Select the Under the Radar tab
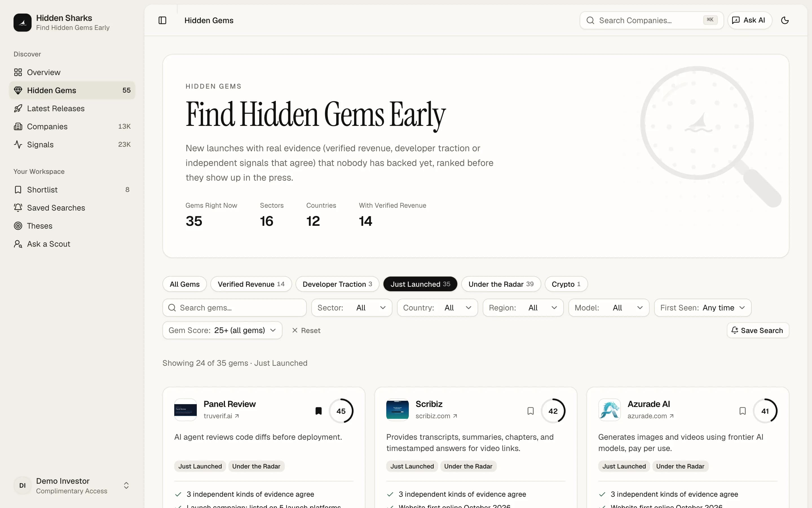The image size is (812, 508). [501, 284]
